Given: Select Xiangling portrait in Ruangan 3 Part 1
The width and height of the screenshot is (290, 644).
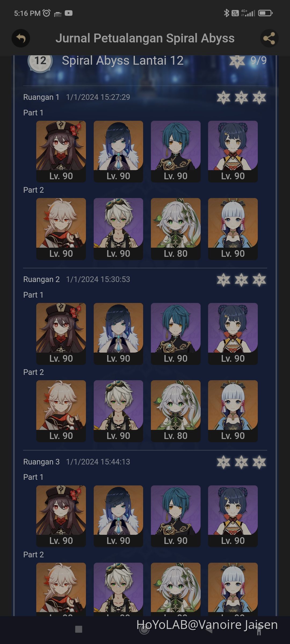Looking at the screenshot, I should (x=233, y=516).
